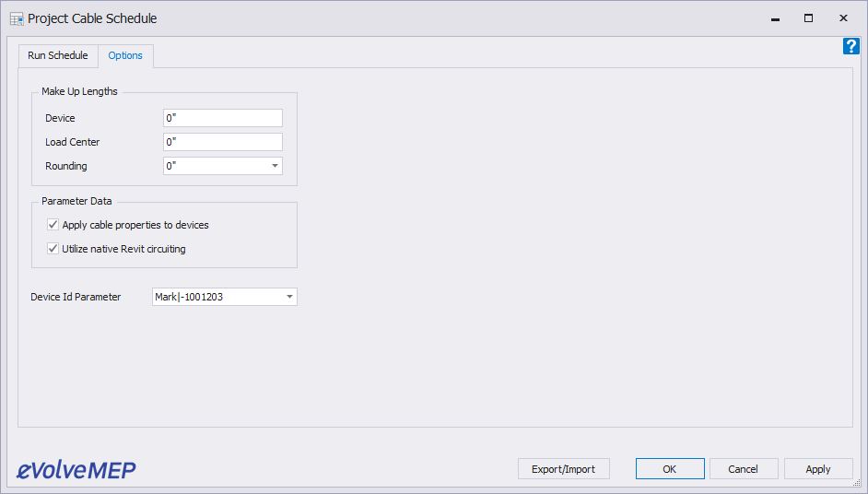Click the Device label text
The width and height of the screenshot is (868, 494).
[x=60, y=118]
